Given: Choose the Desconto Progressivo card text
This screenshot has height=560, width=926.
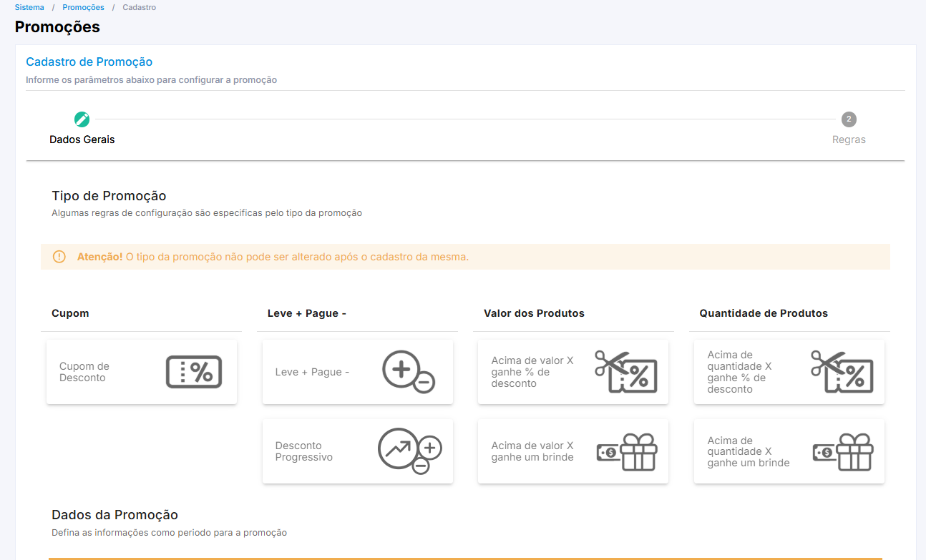Looking at the screenshot, I should (304, 451).
